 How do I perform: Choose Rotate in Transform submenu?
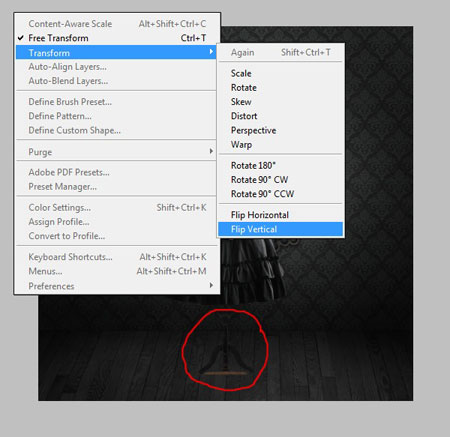click(280, 88)
